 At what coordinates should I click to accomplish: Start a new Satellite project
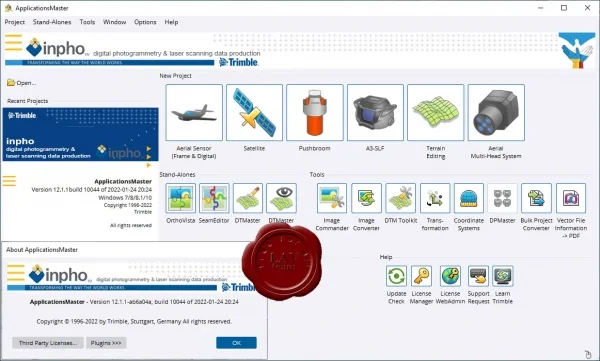(x=254, y=113)
